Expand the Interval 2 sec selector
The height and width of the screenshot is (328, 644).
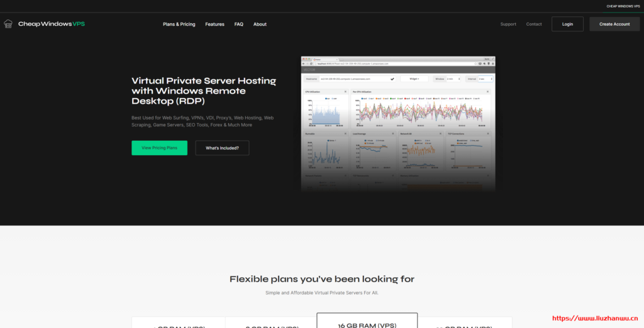[x=485, y=79]
